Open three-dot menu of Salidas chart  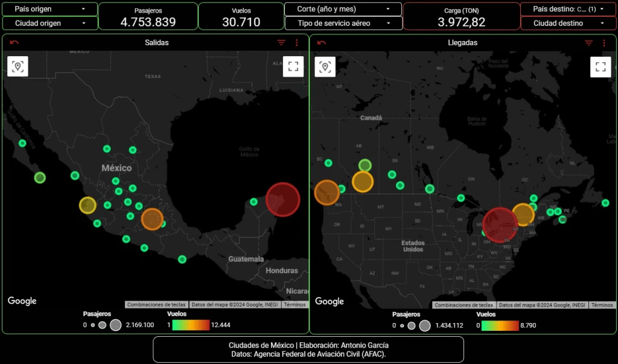point(297,43)
